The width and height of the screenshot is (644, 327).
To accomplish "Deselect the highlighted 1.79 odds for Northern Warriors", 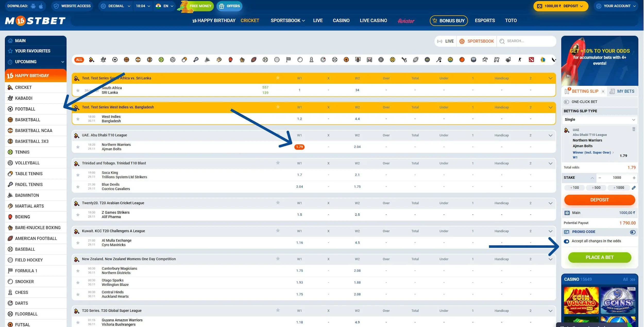I will (x=299, y=147).
